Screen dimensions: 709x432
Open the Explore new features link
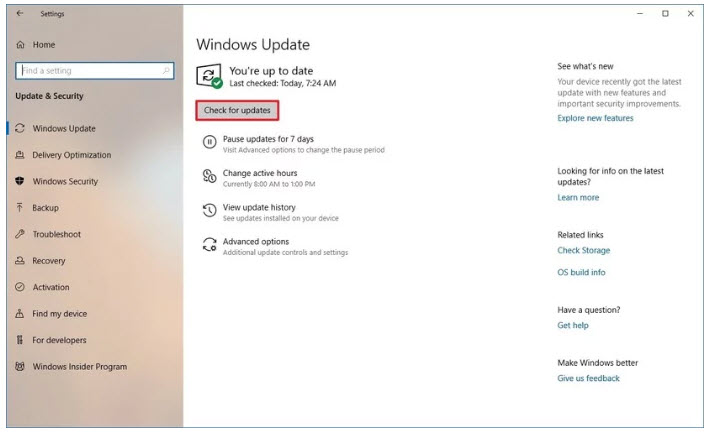(x=595, y=118)
